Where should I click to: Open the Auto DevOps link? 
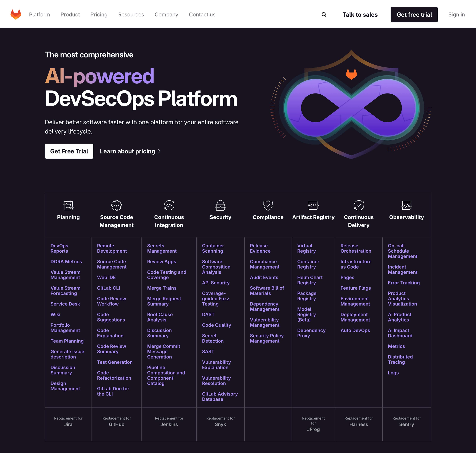click(355, 330)
